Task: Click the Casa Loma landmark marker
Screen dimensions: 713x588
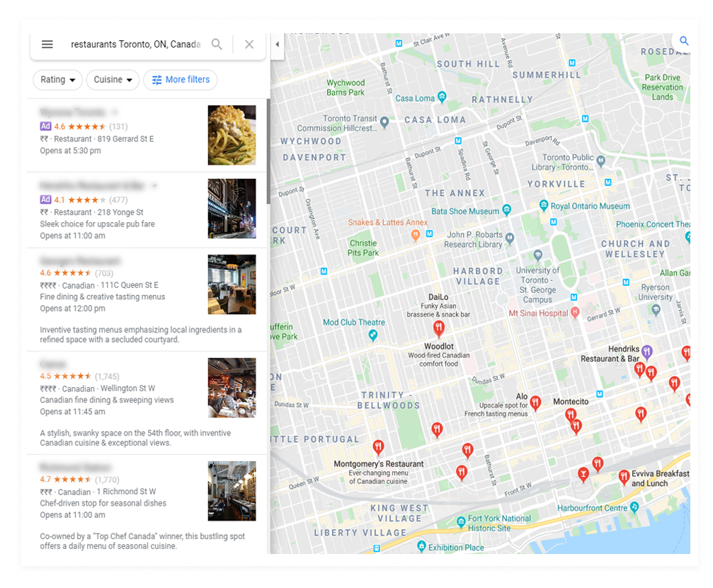Action: tap(442, 97)
